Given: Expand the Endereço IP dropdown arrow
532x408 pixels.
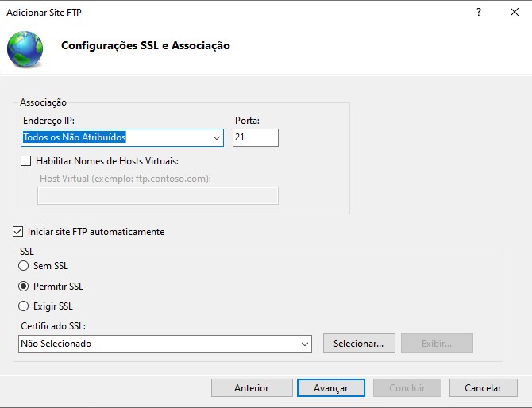Looking at the screenshot, I should pos(217,138).
